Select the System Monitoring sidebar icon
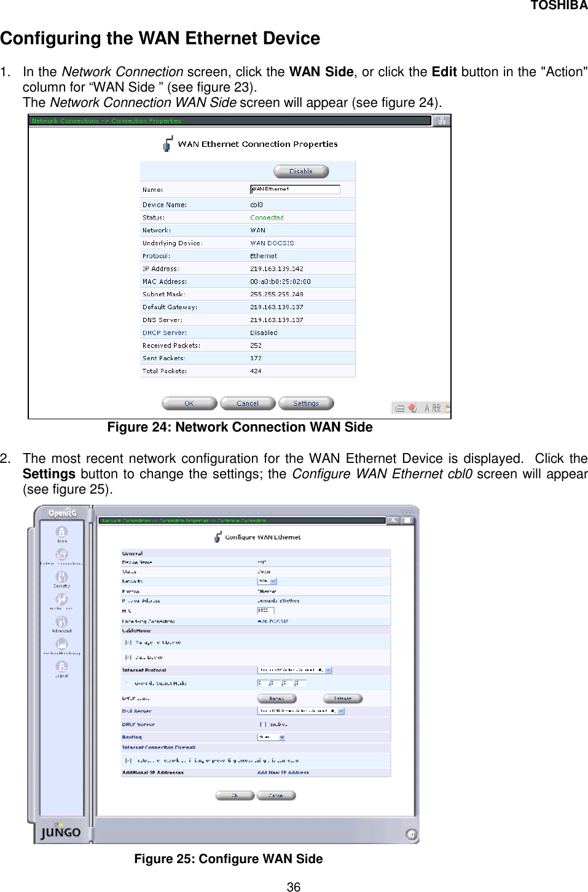The height and width of the screenshot is (892, 588). click(62, 644)
